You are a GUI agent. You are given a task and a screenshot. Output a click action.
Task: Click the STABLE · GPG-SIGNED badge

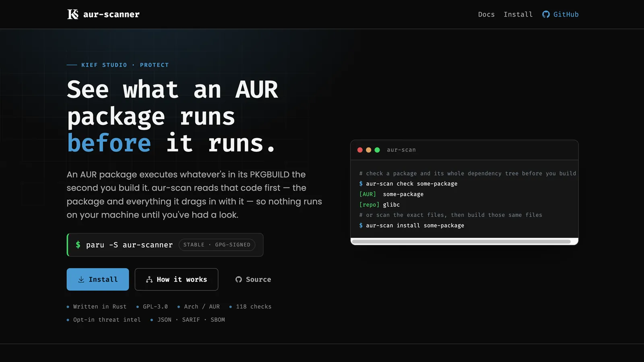[217, 245]
